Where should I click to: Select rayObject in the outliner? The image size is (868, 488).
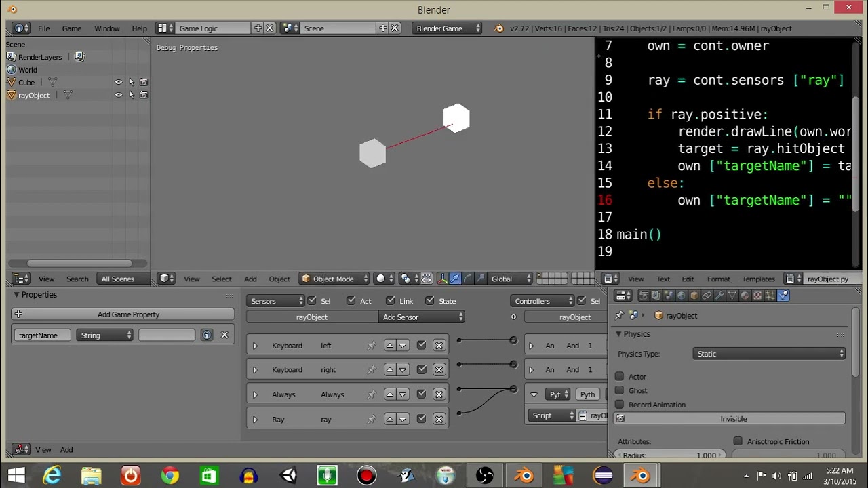[x=34, y=96]
